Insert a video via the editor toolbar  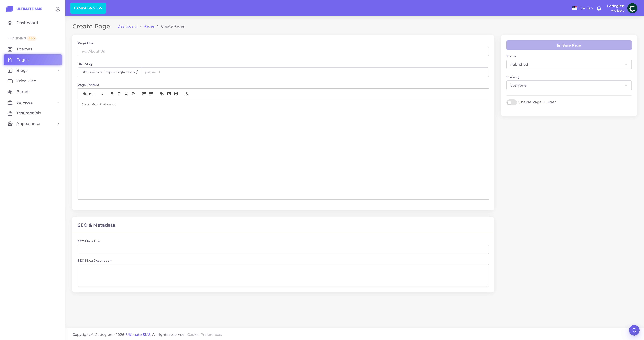point(176,94)
